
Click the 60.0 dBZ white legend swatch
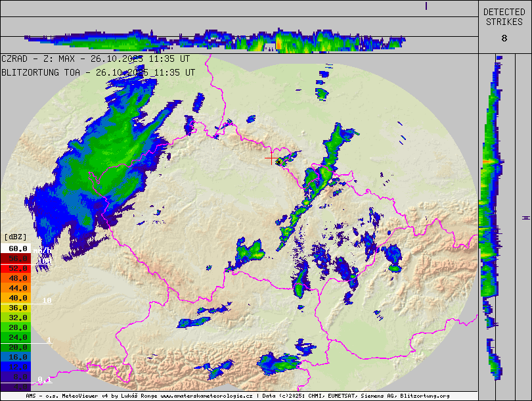pyautogui.click(x=16, y=248)
